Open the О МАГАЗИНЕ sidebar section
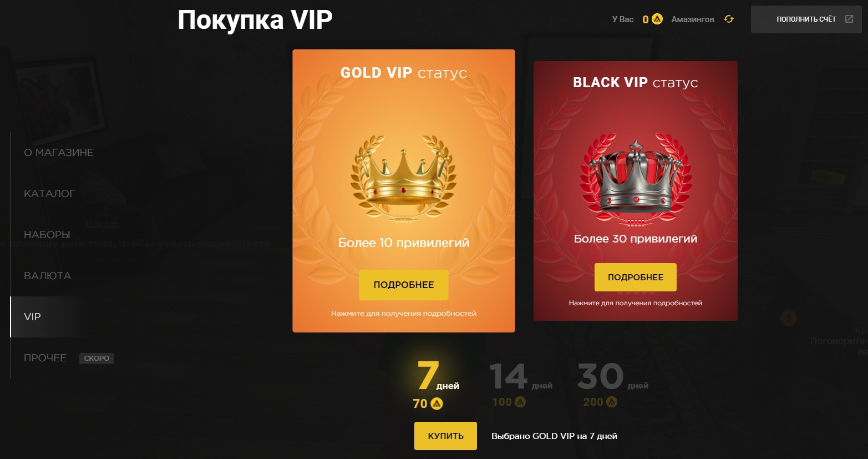The image size is (868, 459). 59,153
